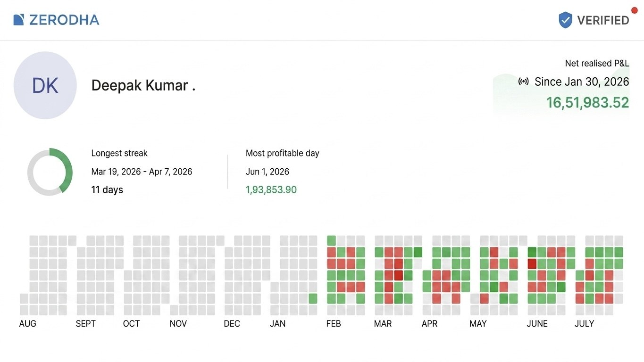Click the JAN month label
This screenshot has height=362, width=644.
coord(278,324)
